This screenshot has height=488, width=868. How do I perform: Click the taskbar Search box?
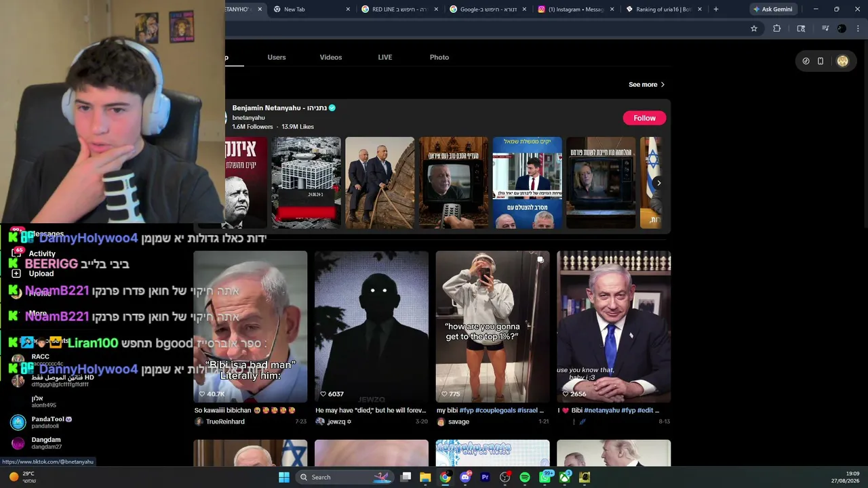click(x=346, y=477)
